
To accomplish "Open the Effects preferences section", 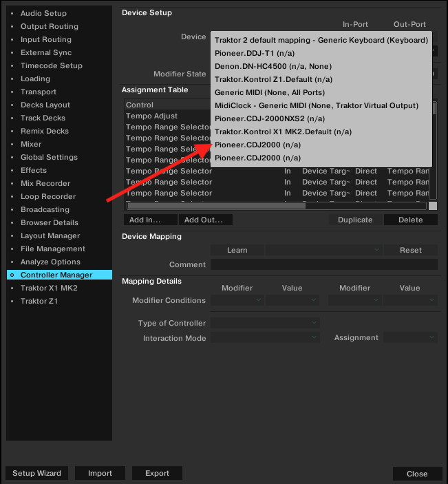I will [34, 170].
